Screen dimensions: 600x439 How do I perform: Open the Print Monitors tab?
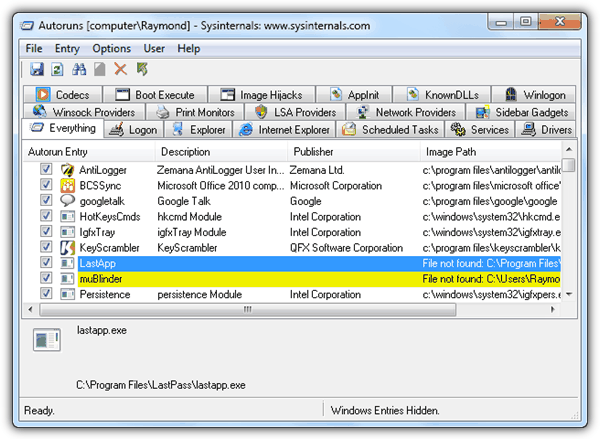pos(195,112)
